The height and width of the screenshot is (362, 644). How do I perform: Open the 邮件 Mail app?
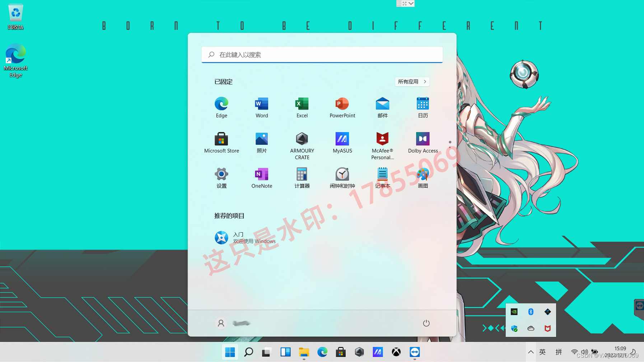(x=382, y=107)
